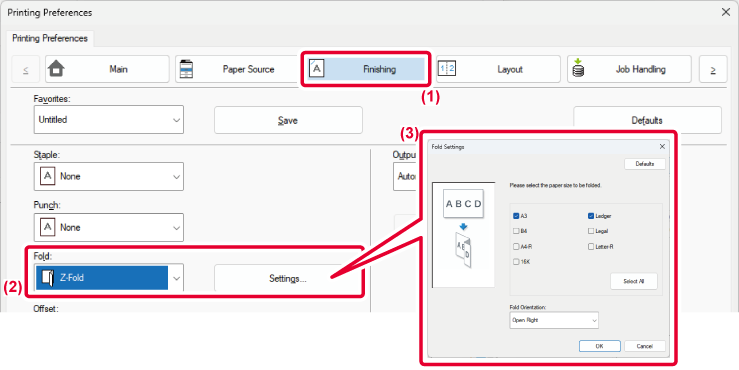739x370 pixels.
Task: Enable the B4 paper size checkbox
Action: click(516, 231)
